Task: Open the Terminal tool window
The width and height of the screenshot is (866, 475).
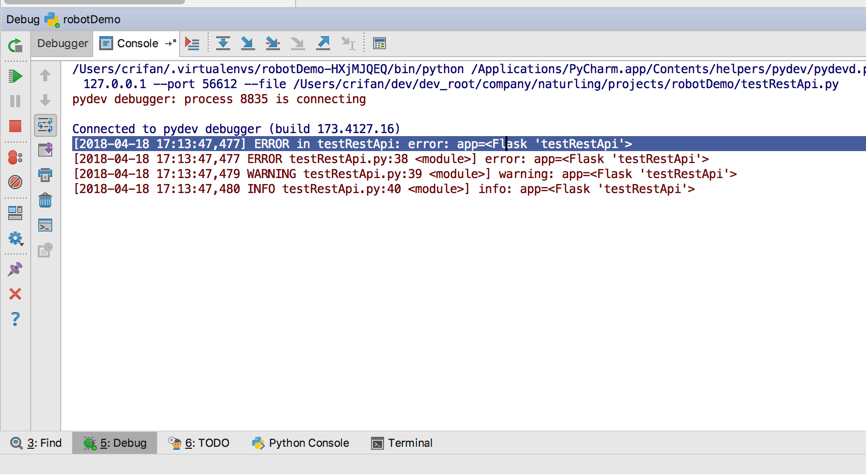Action: click(402, 443)
